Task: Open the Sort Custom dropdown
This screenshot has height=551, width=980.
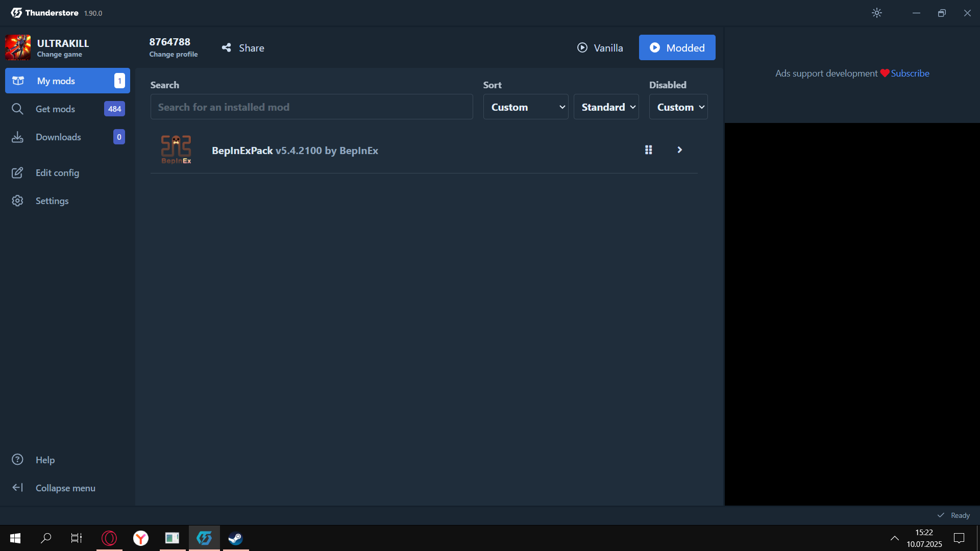Action: pyautogui.click(x=526, y=107)
